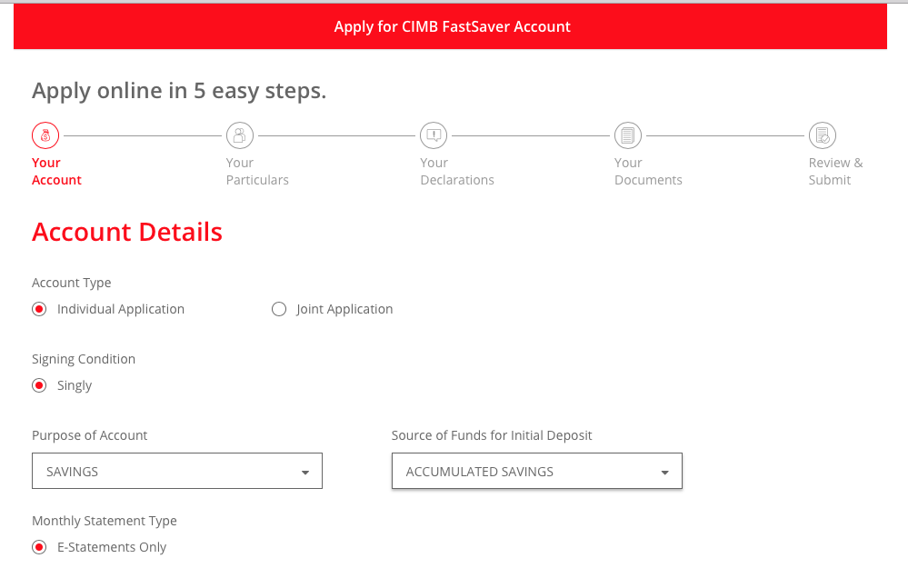Go to Your Declarations step label
908x588 pixels.
tap(457, 171)
